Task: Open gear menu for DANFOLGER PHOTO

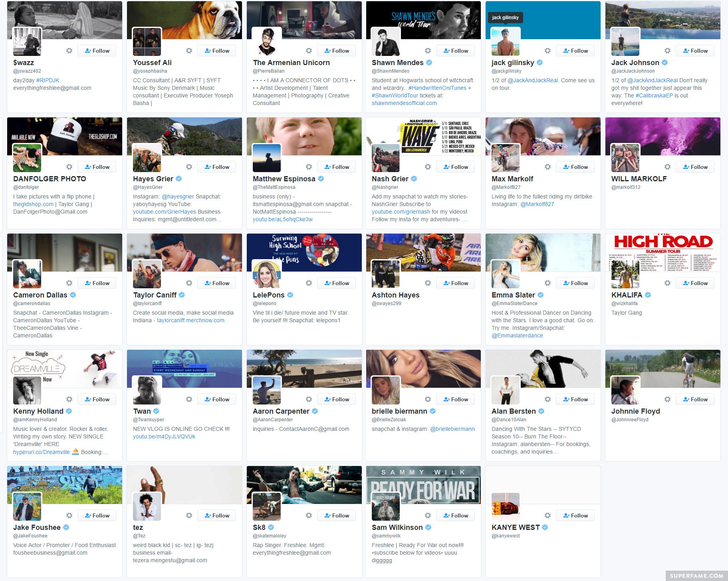Action: tap(69, 167)
